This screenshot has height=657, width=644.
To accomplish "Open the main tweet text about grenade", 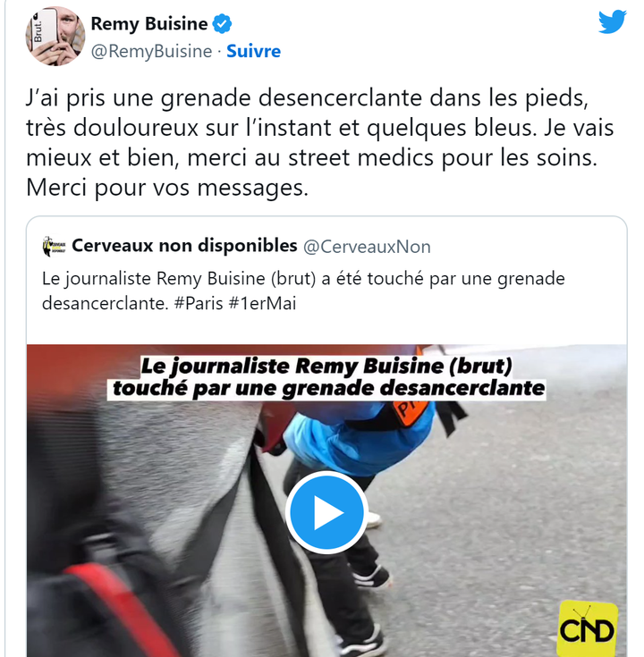I will click(x=319, y=142).
